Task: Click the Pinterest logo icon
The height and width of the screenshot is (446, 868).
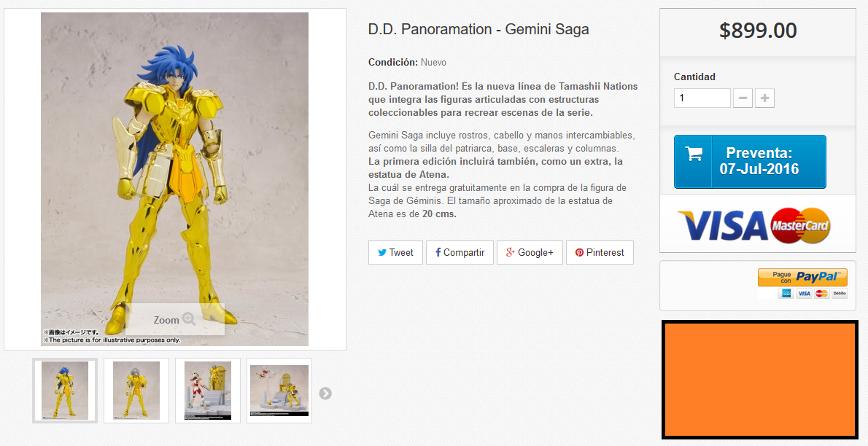Action: [x=579, y=252]
